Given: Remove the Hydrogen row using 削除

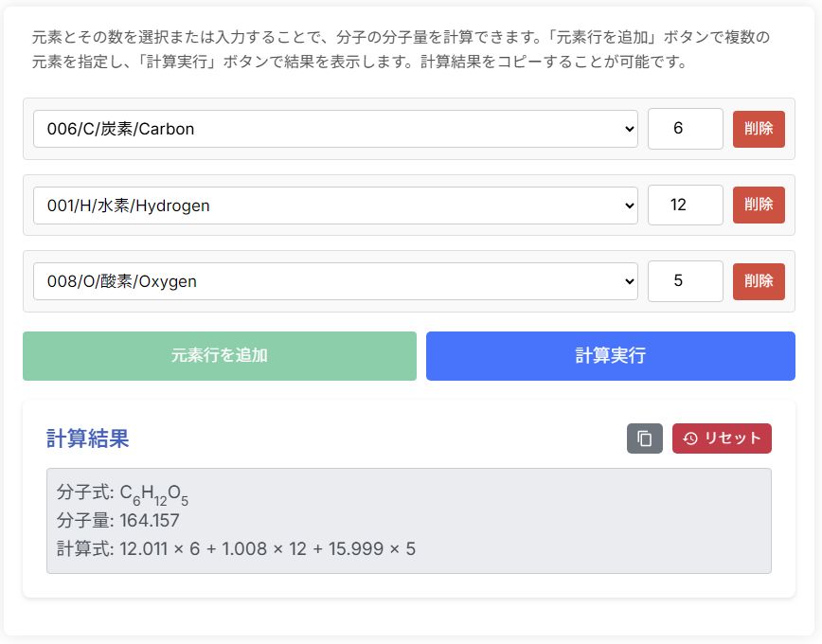Looking at the screenshot, I should pos(759,206).
